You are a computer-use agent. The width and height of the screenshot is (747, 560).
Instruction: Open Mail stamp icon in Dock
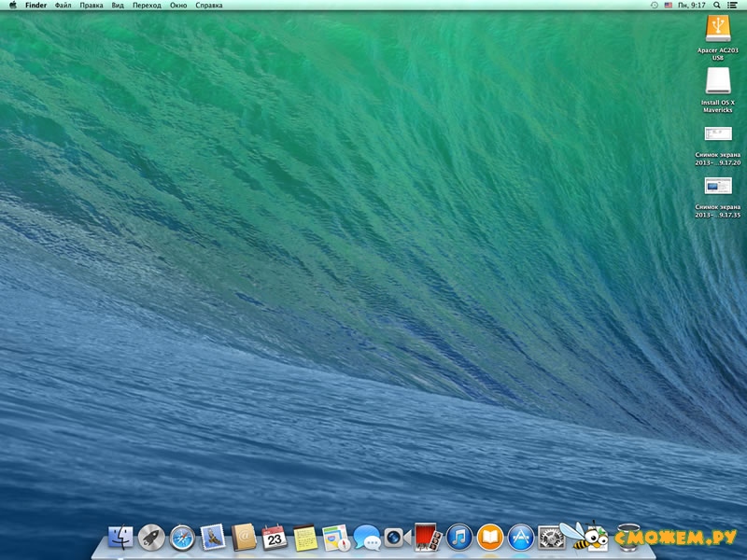(213, 538)
